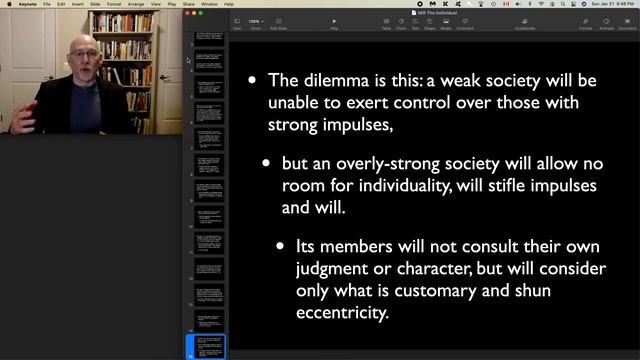Open the View menu in menu bar

click(156, 4)
